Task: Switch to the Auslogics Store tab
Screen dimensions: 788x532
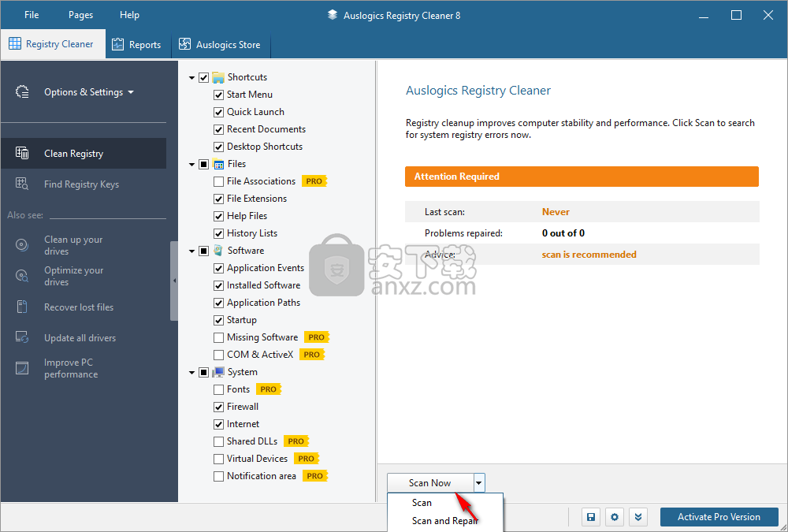Action: (221, 45)
